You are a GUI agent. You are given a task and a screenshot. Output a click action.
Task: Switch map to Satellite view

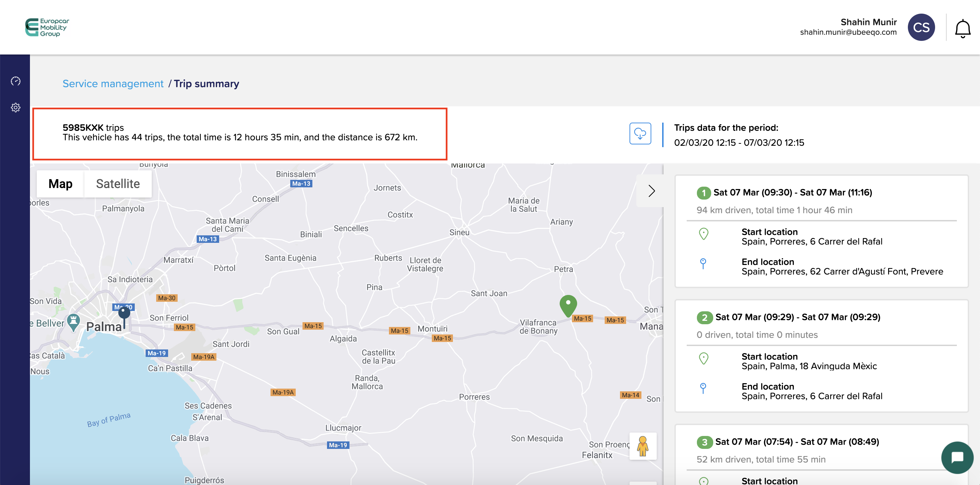point(118,184)
